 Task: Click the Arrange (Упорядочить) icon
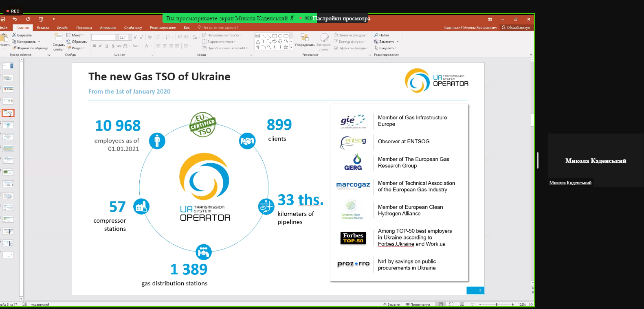(304, 38)
